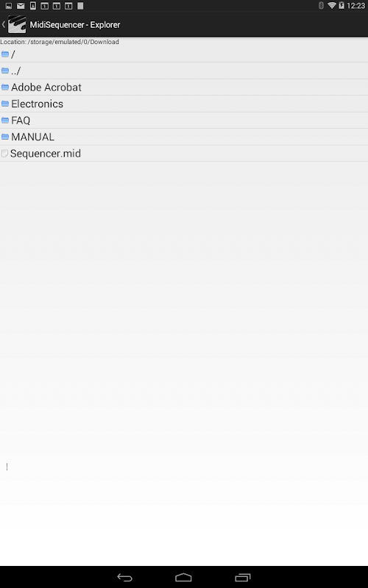Click the Electronics folder icon
The image size is (368, 588).
coord(5,104)
